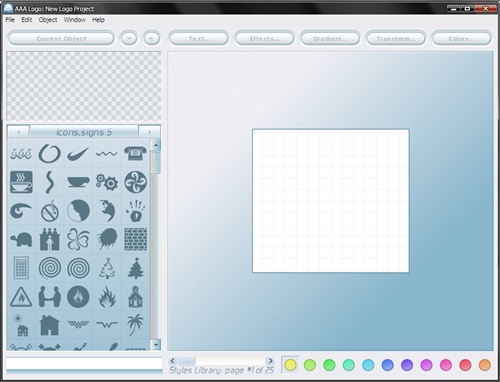
Task: Open the File menu
Action: [10, 20]
